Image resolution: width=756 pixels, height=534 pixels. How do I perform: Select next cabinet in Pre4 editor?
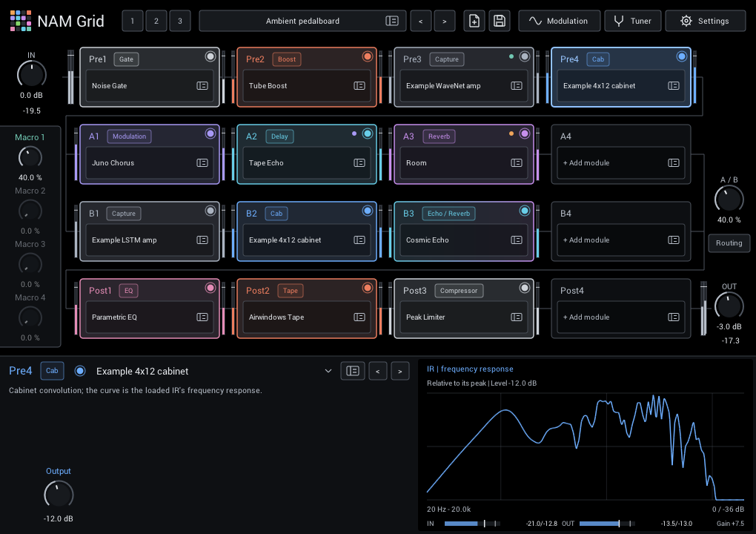tap(399, 371)
